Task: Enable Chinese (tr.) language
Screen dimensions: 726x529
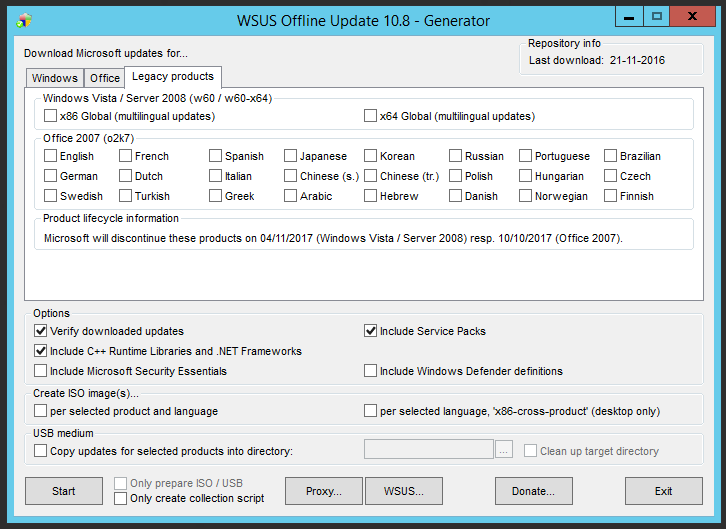Action: [370, 176]
